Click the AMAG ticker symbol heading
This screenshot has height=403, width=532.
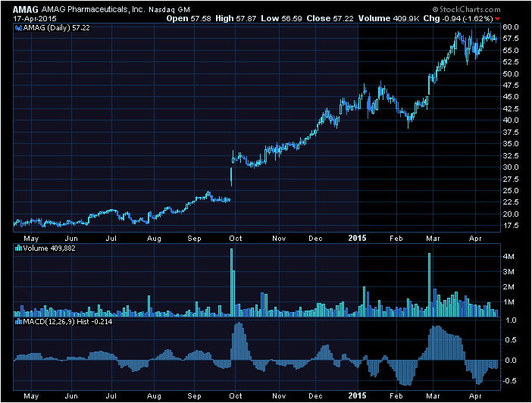(x=26, y=10)
